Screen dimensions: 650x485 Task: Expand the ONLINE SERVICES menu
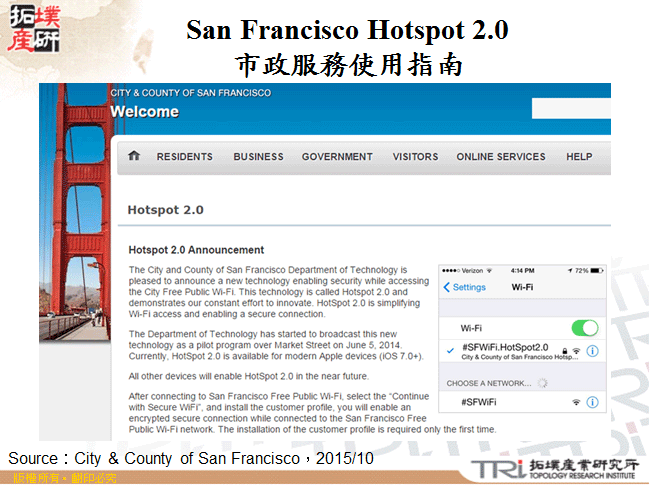click(500, 157)
